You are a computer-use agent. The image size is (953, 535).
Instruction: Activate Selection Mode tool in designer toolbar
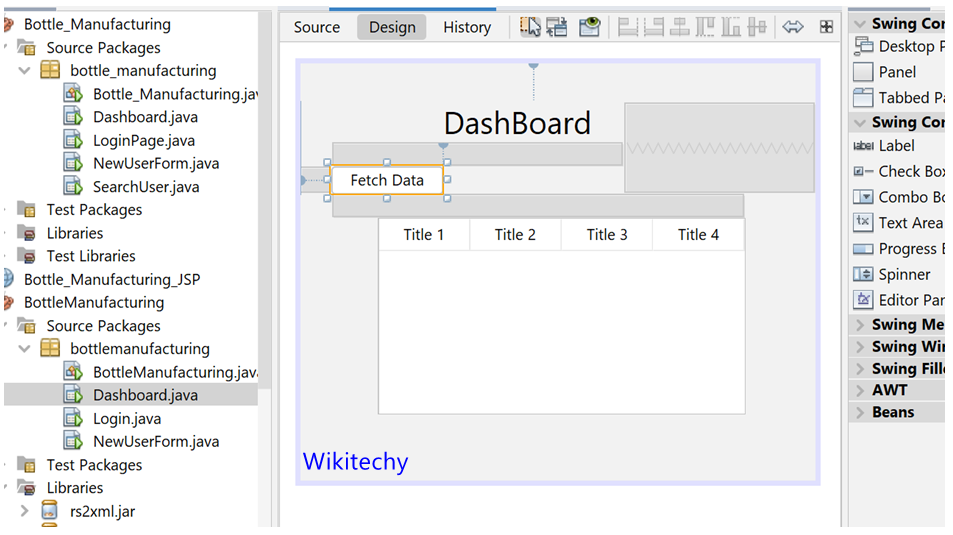[x=530, y=27]
